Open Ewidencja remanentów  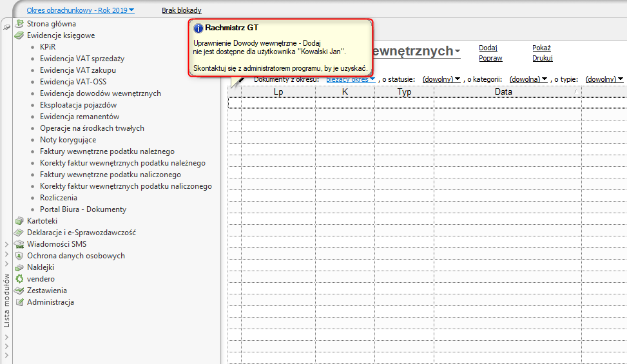[x=79, y=116]
